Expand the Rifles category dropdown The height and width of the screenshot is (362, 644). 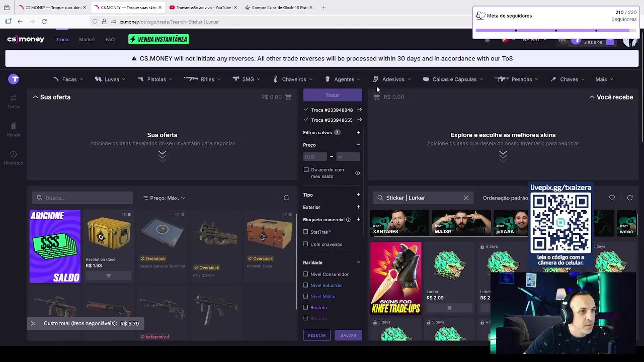coord(203,79)
